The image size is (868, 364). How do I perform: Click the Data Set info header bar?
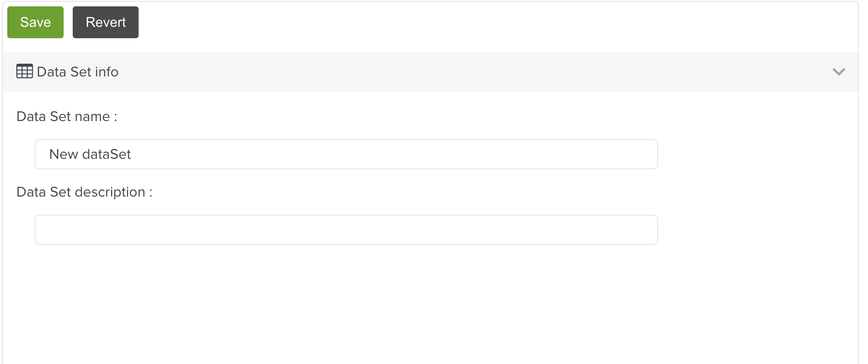point(409,71)
